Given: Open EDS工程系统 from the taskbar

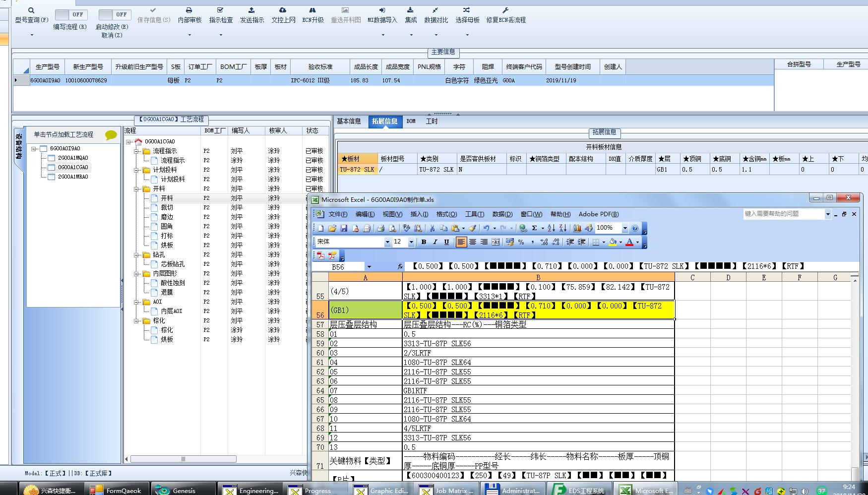Looking at the screenshot, I should (580, 490).
